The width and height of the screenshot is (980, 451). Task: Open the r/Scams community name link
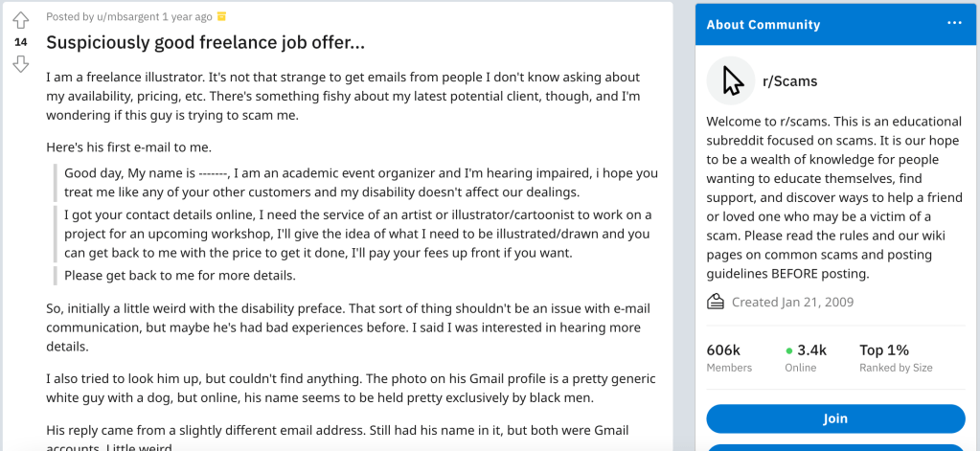pyautogui.click(x=789, y=81)
